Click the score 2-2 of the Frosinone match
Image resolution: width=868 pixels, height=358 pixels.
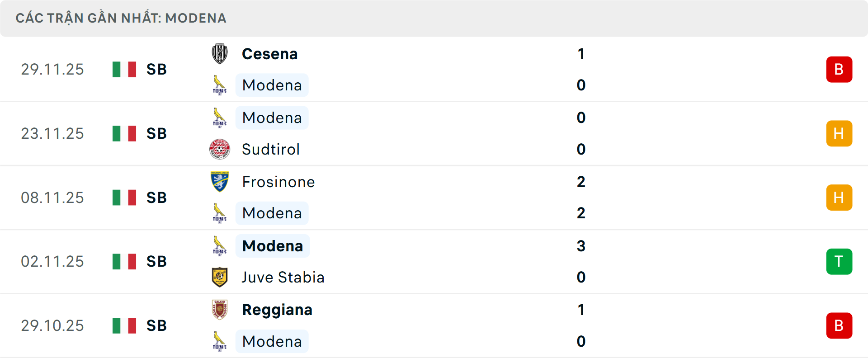point(581,198)
